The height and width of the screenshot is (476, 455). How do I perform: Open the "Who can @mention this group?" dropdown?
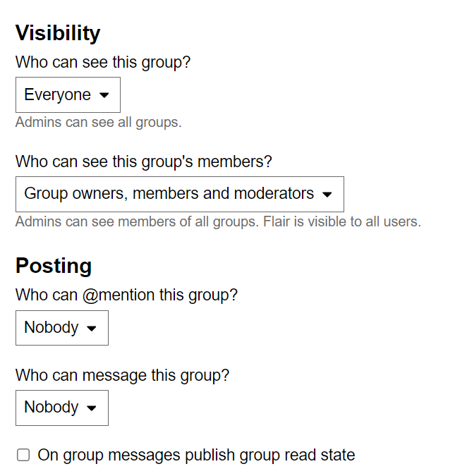(x=61, y=328)
